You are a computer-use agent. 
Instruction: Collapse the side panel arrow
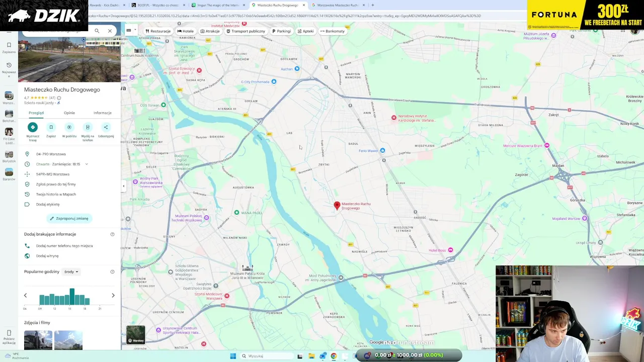click(123, 186)
